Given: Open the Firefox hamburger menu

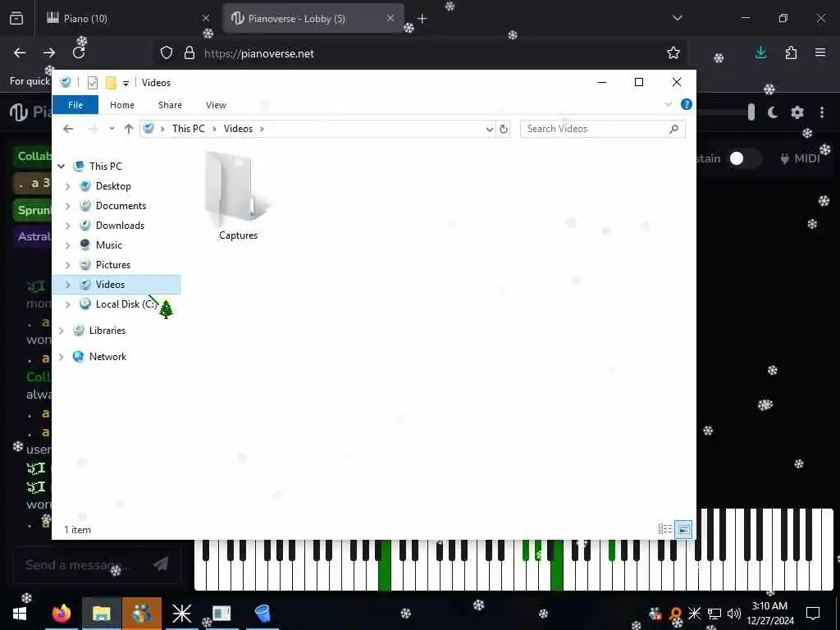Looking at the screenshot, I should point(820,52).
